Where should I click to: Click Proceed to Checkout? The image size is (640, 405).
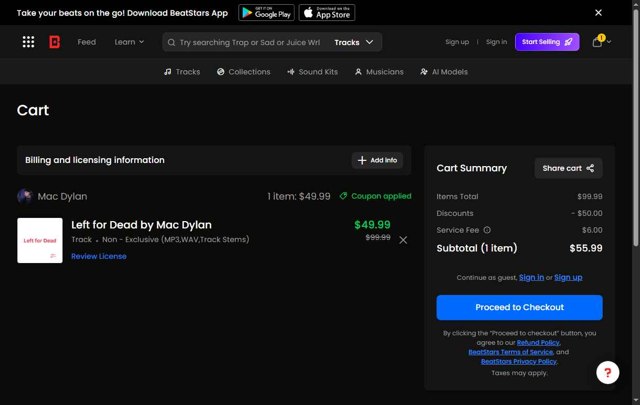(519, 307)
